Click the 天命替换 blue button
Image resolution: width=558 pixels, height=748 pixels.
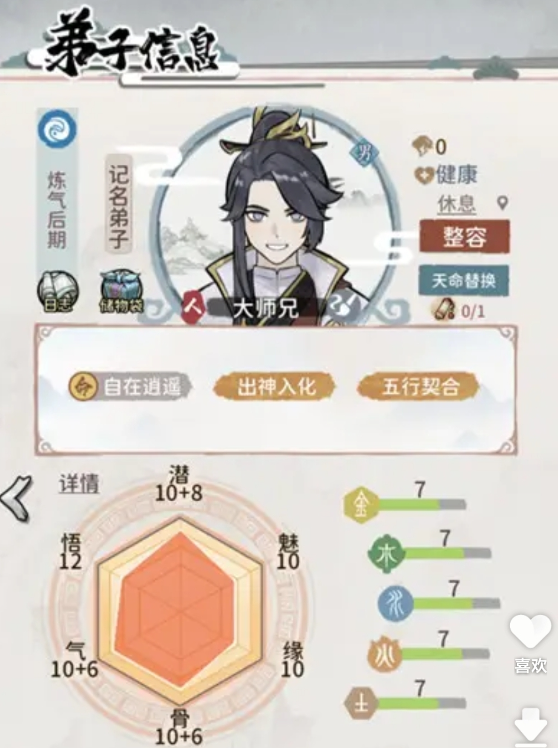(x=464, y=280)
